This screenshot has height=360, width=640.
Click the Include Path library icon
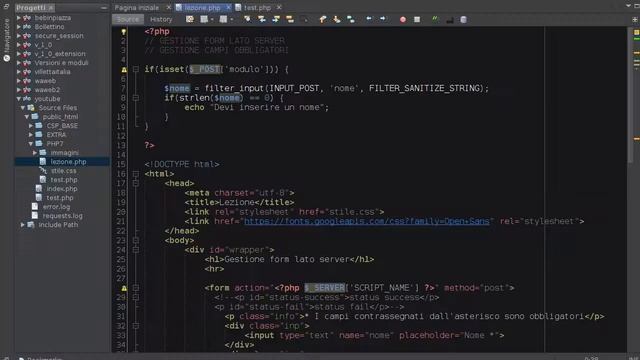[31, 225]
